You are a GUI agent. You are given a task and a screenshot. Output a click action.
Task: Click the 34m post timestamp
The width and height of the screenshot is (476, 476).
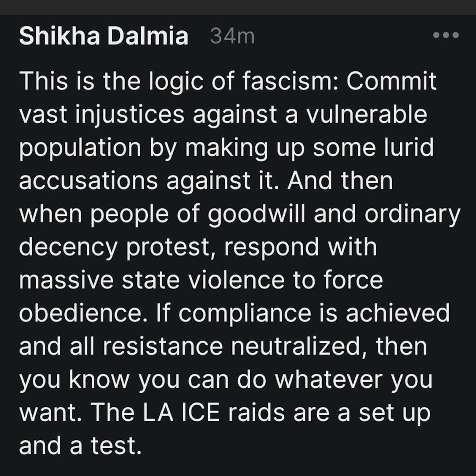[x=232, y=36]
